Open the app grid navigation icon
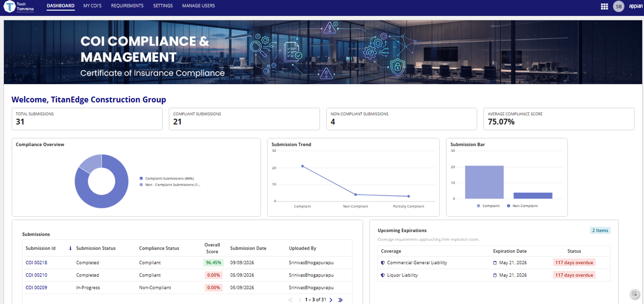 604,6
